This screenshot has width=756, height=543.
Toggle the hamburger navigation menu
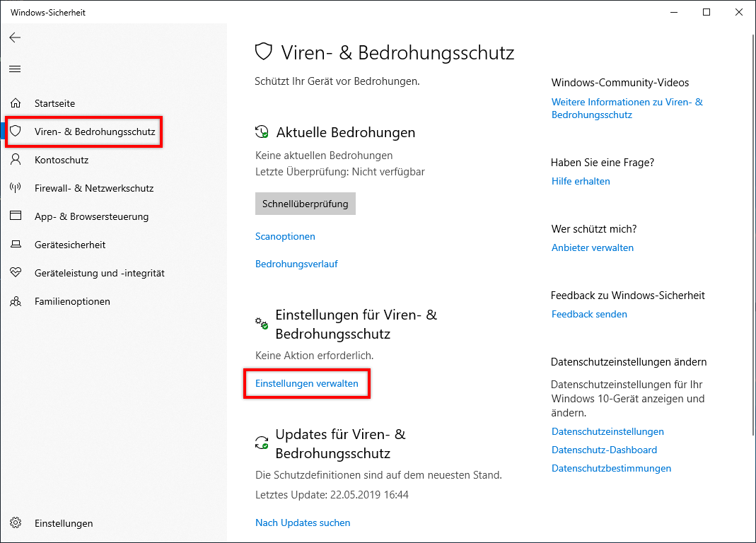pyautogui.click(x=15, y=69)
